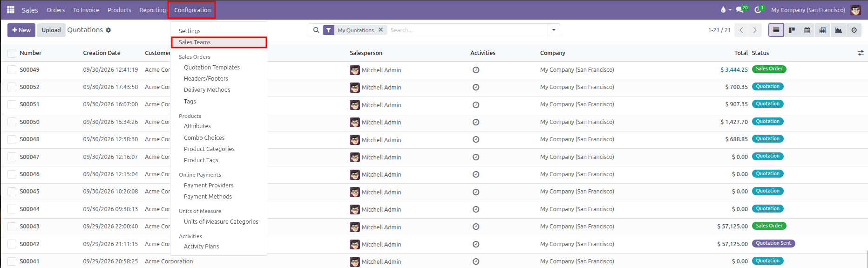This screenshot has width=868, height=268.
Task: Click the funnel filter icon
Action: (329, 30)
